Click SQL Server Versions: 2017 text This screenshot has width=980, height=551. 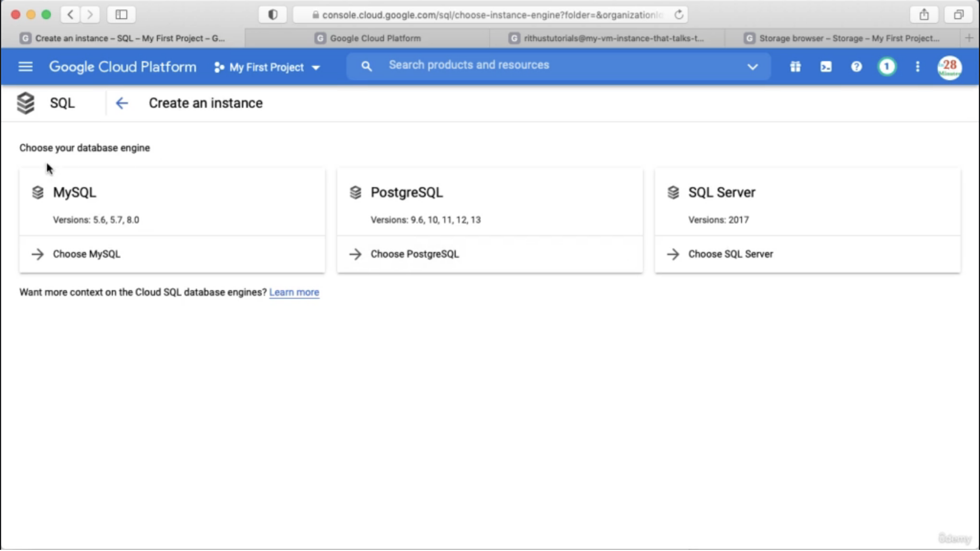pyautogui.click(x=718, y=220)
